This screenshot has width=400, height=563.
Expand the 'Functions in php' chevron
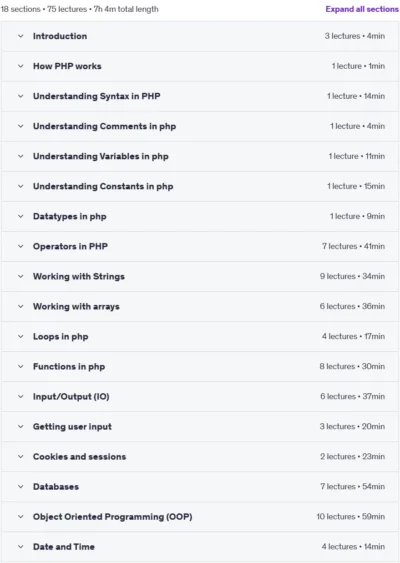tap(21, 367)
